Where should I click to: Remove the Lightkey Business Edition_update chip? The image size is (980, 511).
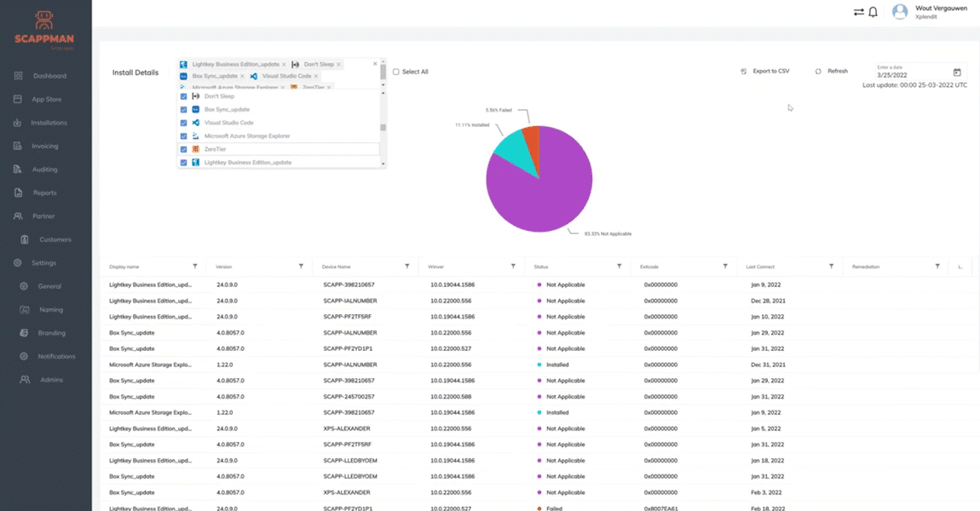pos(284,65)
